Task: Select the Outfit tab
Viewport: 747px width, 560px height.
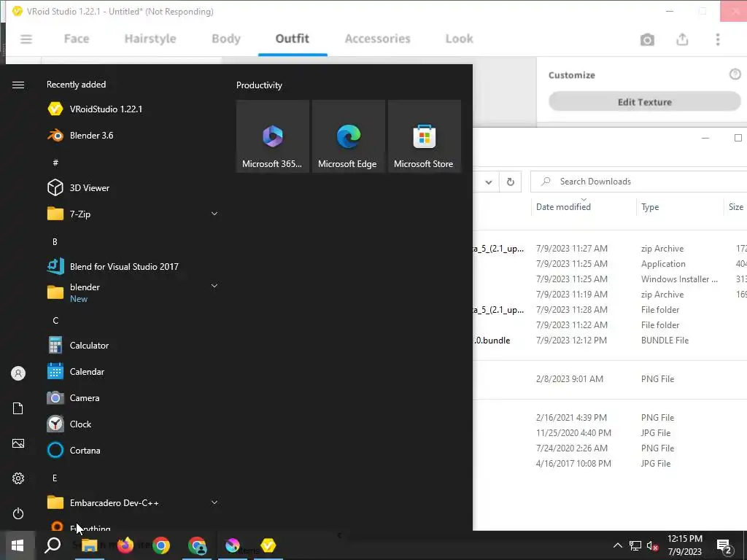Action: (x=293, y=39)
